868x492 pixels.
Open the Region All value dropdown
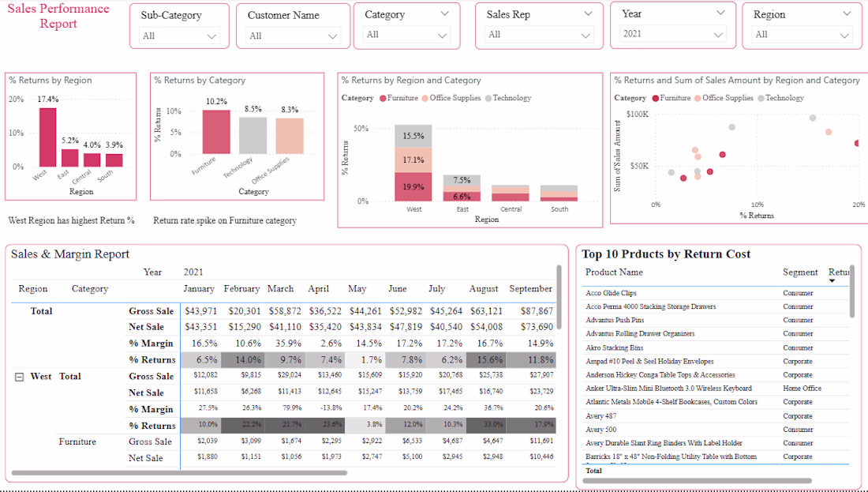pos(803,35)
